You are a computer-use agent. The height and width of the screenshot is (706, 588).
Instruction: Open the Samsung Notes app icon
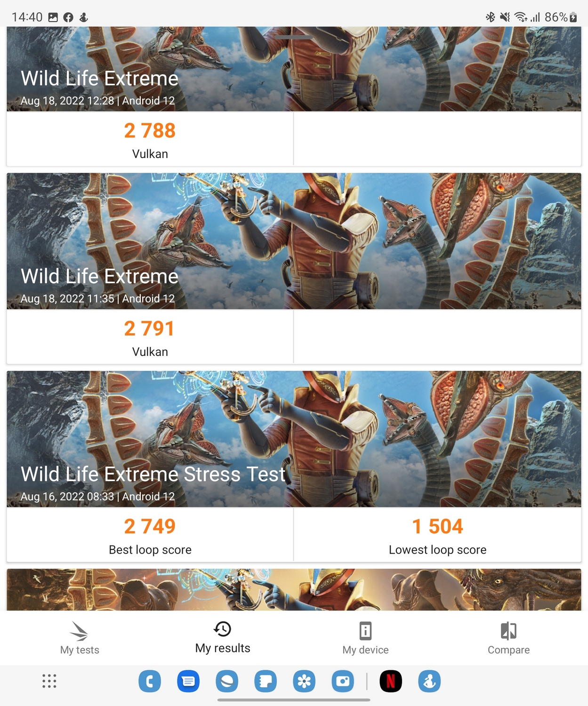[266, 681]
